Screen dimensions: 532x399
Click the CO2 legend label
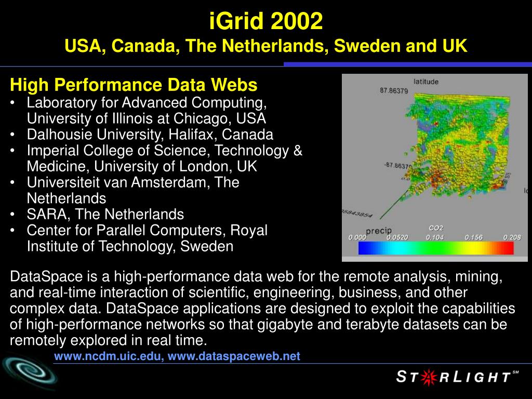click(x=436, y=228)
